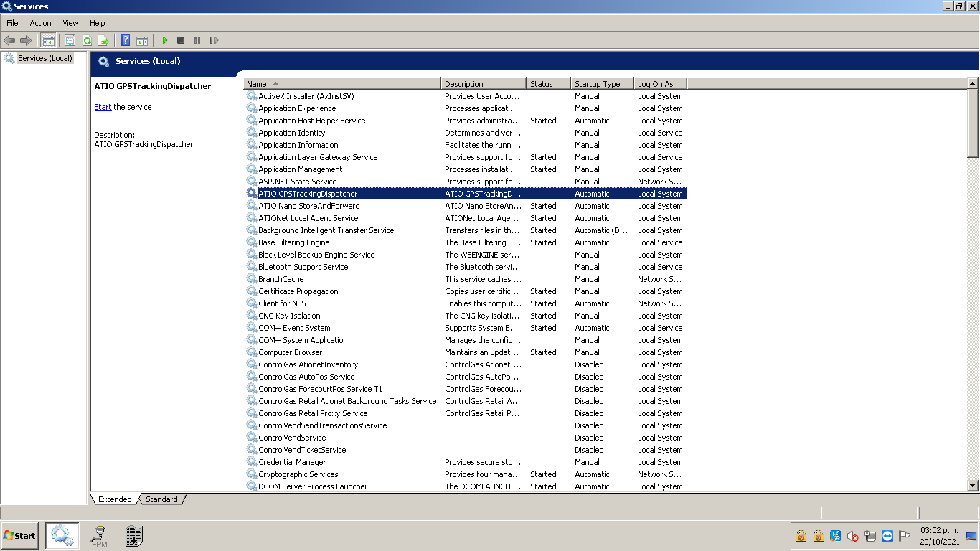
Task: Click gear icon beside Client for NFS
Action: [252, 303]
